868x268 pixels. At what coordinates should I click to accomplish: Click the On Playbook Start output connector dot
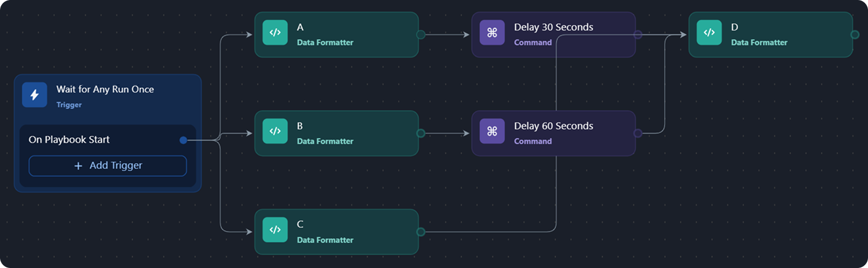point(183,140)
